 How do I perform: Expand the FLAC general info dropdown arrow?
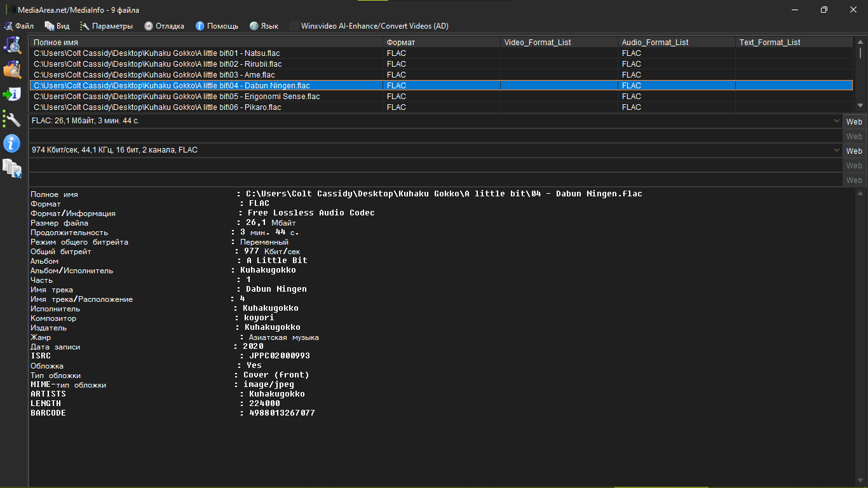[x=837, y=121]
